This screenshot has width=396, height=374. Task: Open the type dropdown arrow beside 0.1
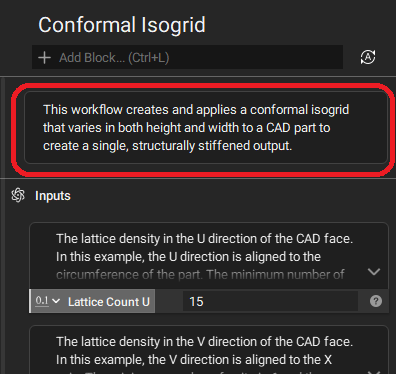click(x=56, y=301)
